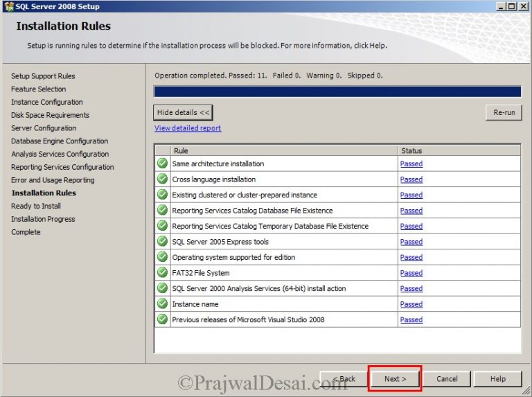Image resolution: width=532 pixels, height=397 pixels.
Task: Select Instance Configuration step
Action: click(x=47, y=102)
